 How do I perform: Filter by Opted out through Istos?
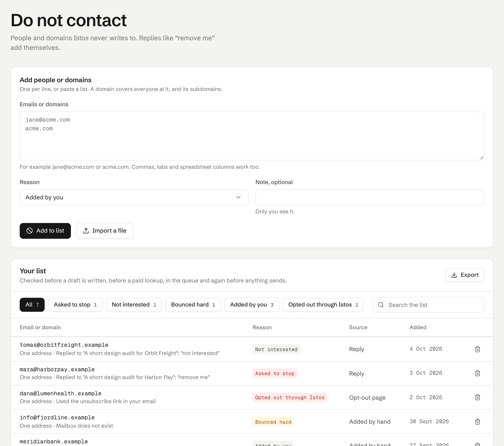323,305
